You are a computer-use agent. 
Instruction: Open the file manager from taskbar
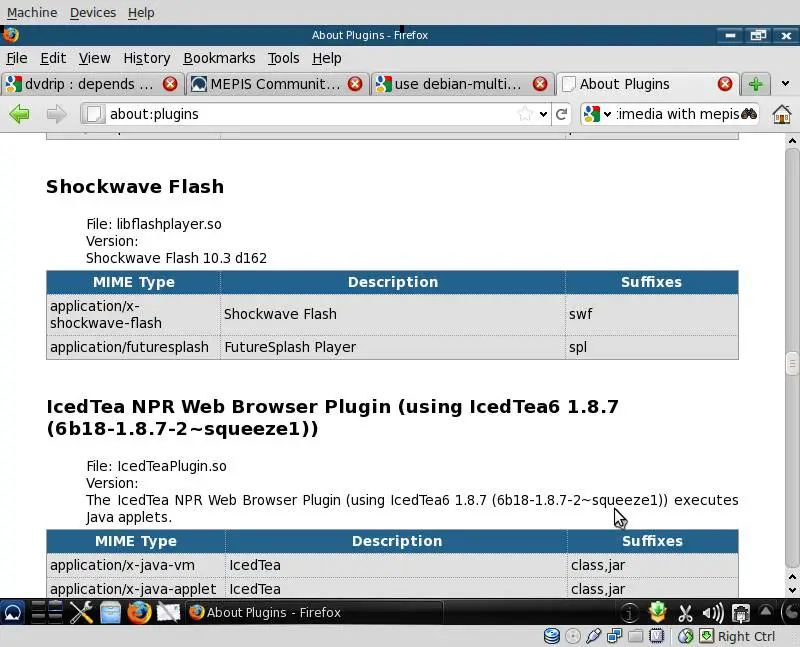110,612
